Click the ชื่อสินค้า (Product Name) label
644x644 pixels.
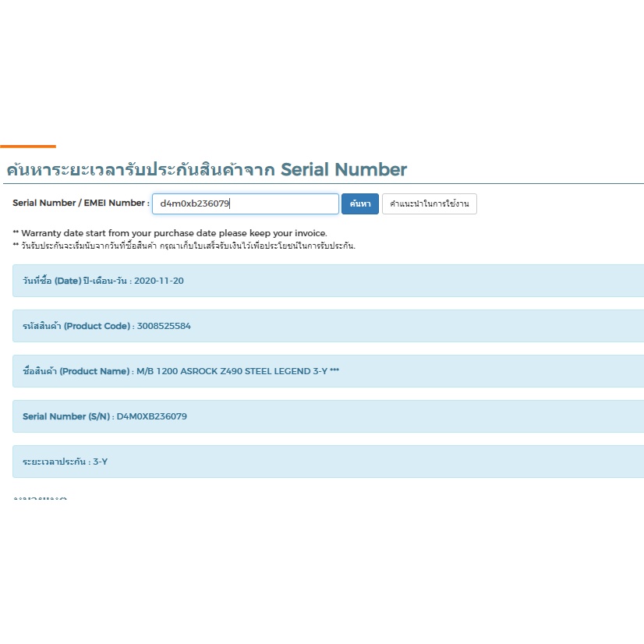pyautogui.click(x=76, y=371)
